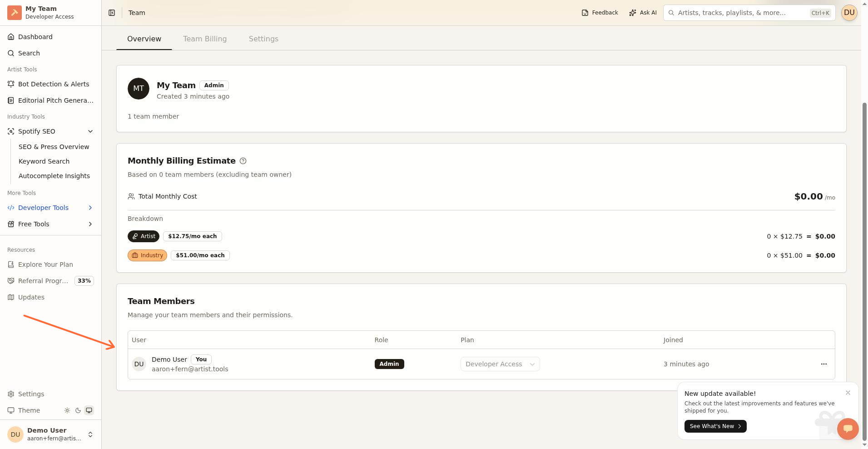Click See What's New button
The height and width of the screenshot is (449, 868).
(715, 426)
